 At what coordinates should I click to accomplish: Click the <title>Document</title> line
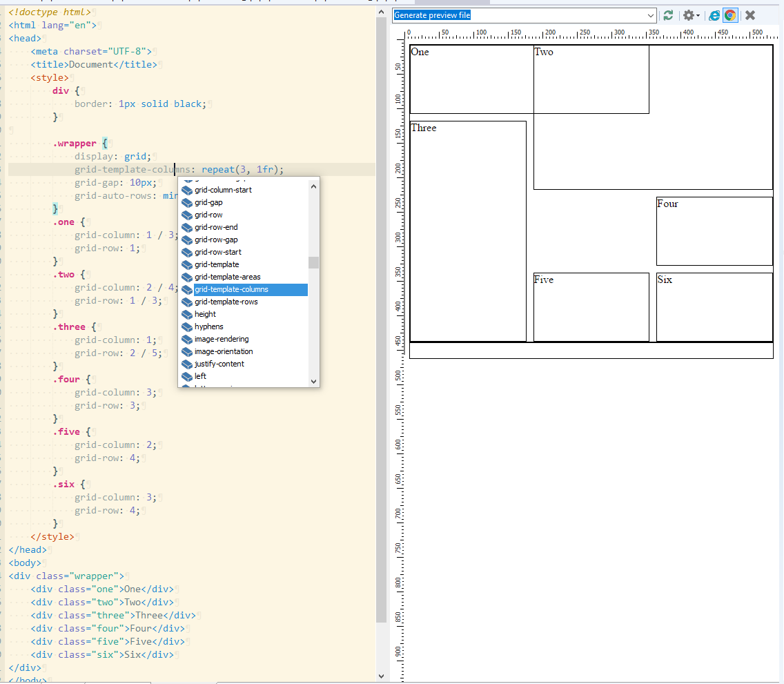click(x=93, y=64)
